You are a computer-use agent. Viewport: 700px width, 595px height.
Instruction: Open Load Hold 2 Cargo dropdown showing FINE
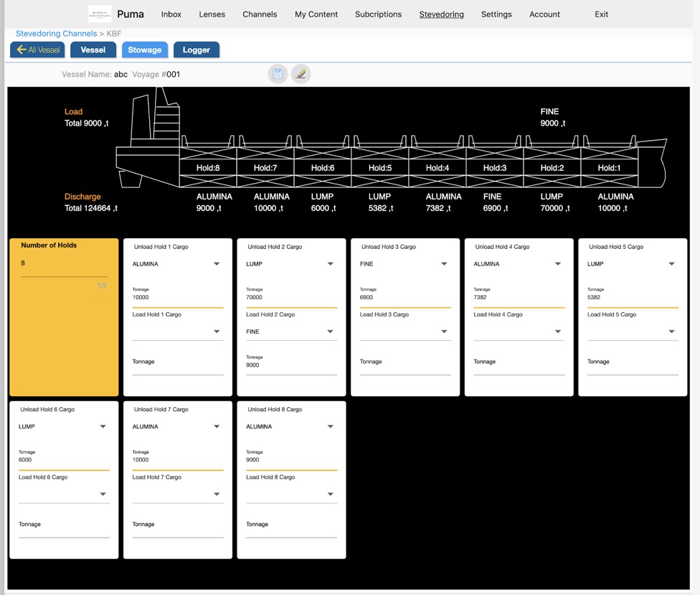[291, 332]
